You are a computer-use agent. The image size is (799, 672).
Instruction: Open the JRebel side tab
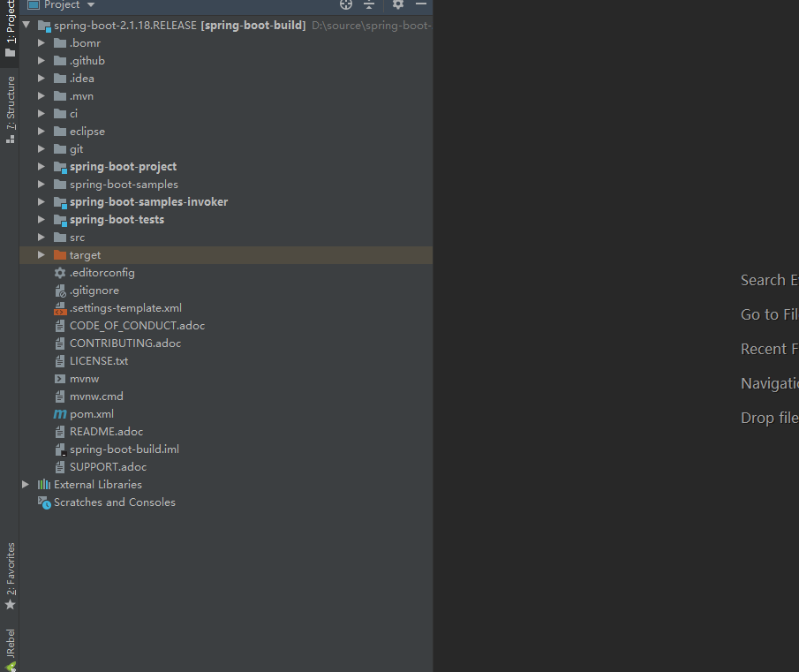11,650
